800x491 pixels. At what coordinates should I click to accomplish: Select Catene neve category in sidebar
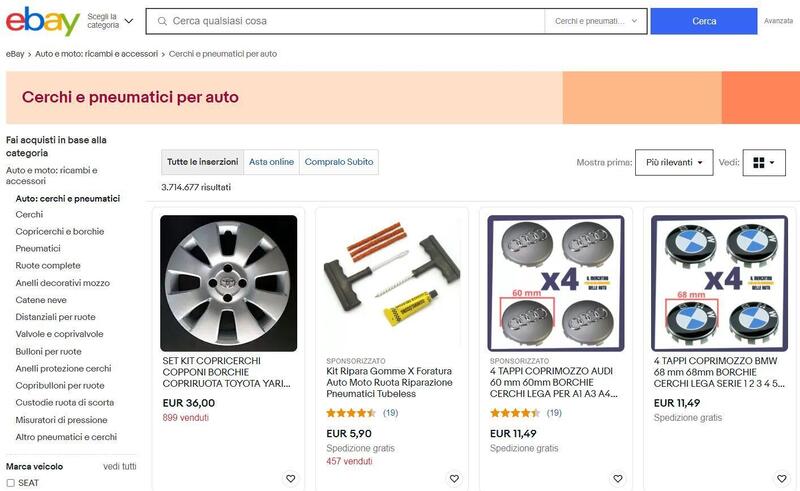pyautogui.click(x=41, y=300)
